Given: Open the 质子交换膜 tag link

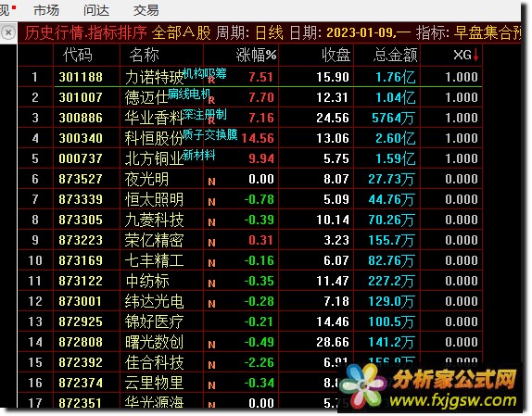Looking at the screenshot, I should coord(210,134).
